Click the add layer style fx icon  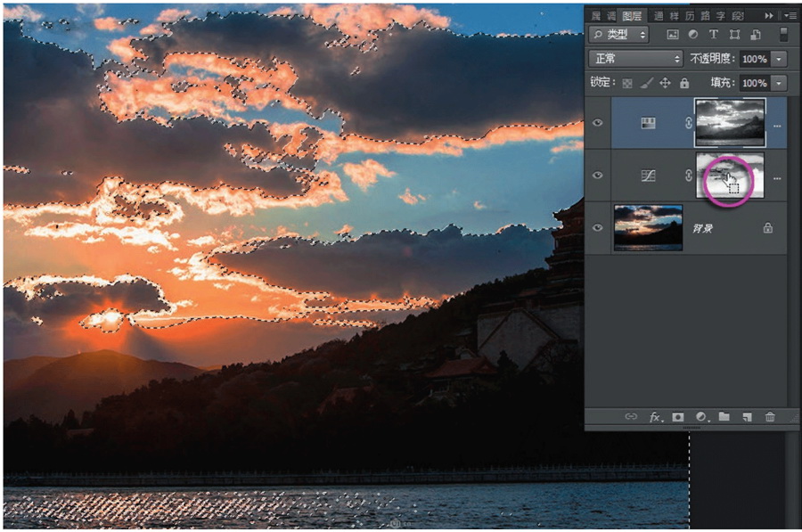pyautogui.click(x=655, y=417)
